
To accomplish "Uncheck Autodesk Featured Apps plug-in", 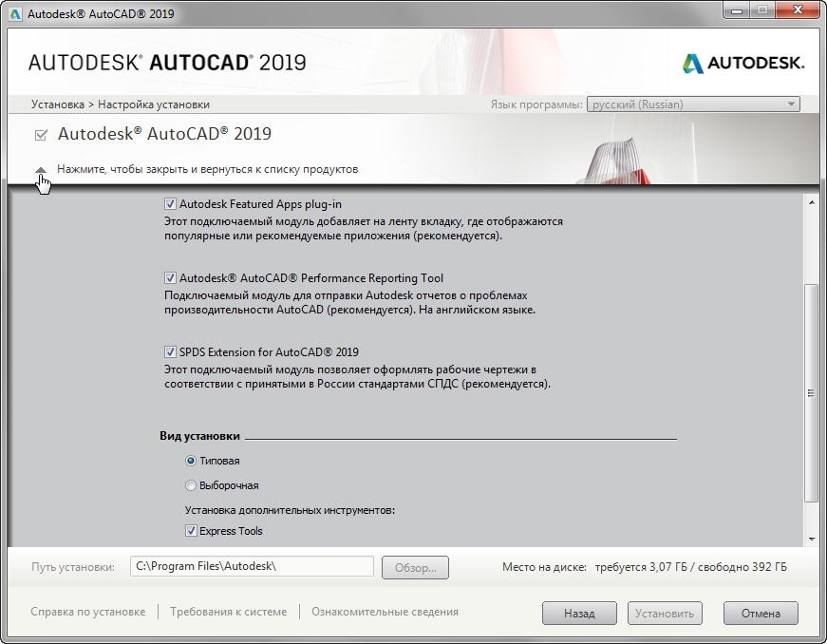I will click(x=170, y=204).
